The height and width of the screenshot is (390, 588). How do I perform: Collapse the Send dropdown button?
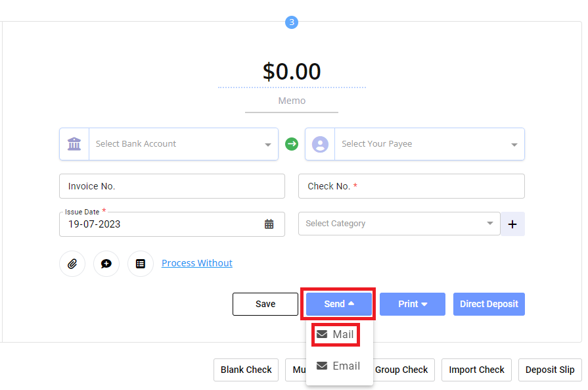click(338, 304)
